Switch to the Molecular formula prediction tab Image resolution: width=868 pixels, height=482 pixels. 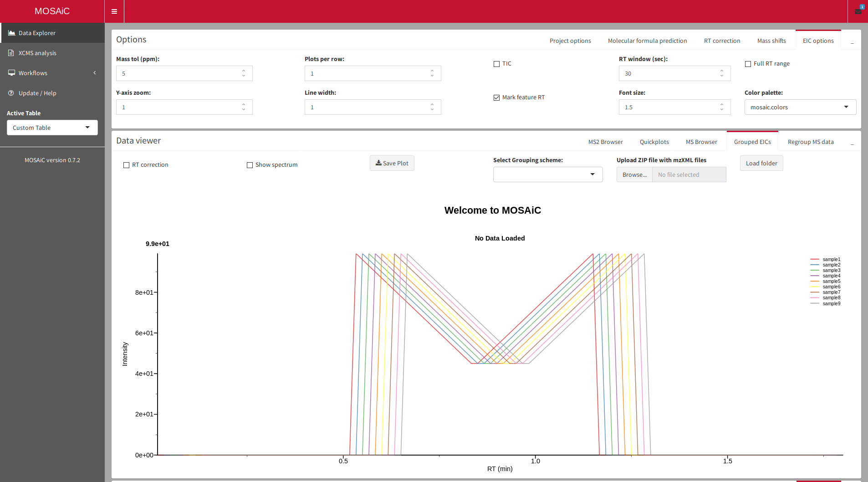(647, 41)
